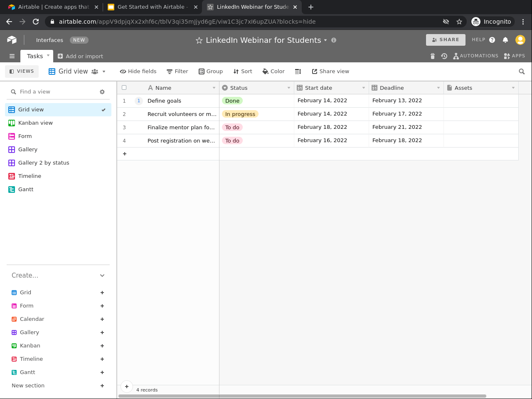Click Add or import
Screen dimensions: 532x399
(80, 57)
